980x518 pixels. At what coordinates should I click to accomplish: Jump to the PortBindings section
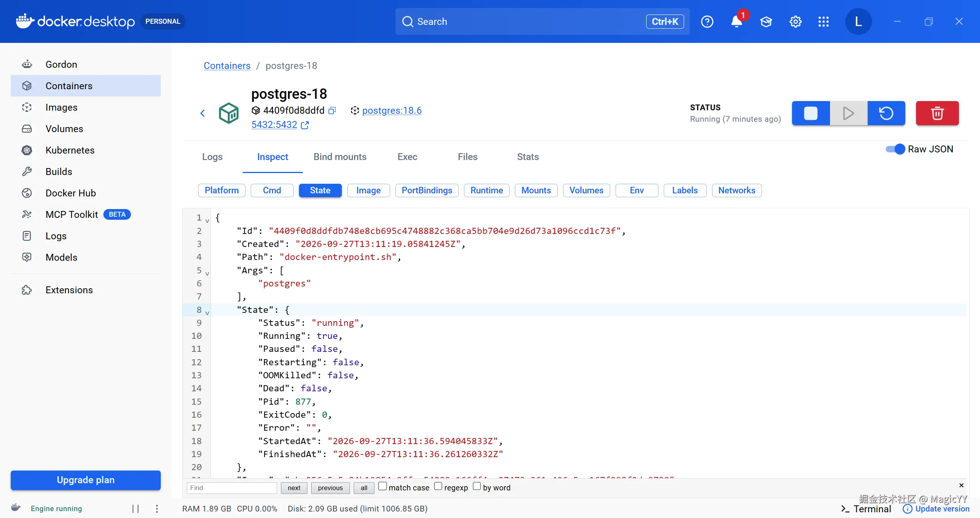(x=427, y=190)
